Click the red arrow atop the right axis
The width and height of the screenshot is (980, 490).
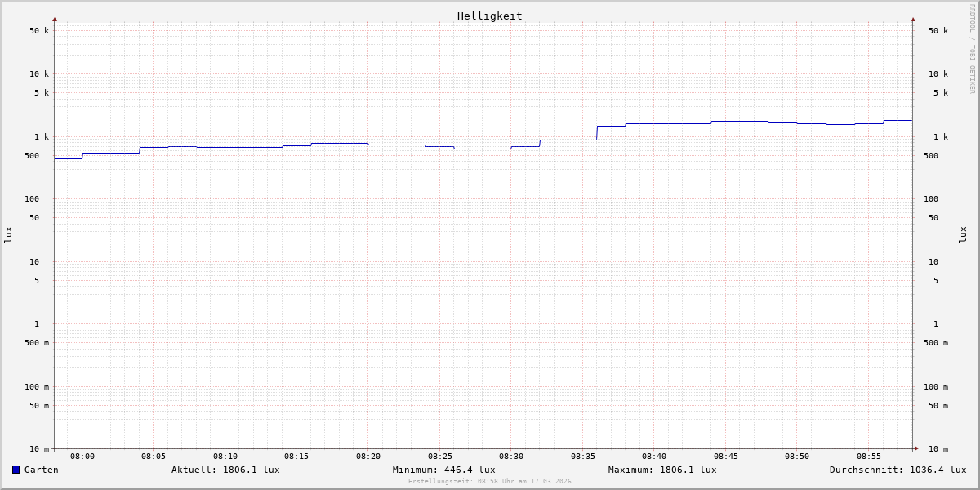(913, 20)
